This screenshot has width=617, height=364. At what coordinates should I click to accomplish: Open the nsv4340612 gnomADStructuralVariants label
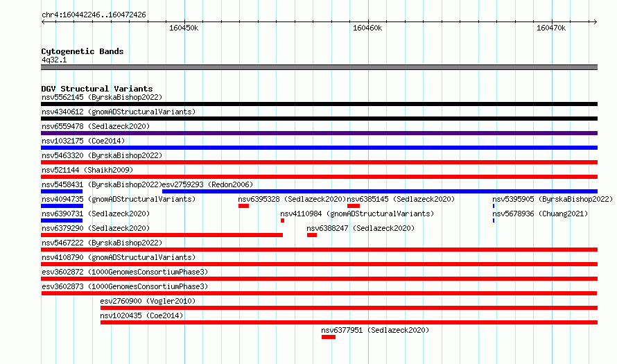119,112
